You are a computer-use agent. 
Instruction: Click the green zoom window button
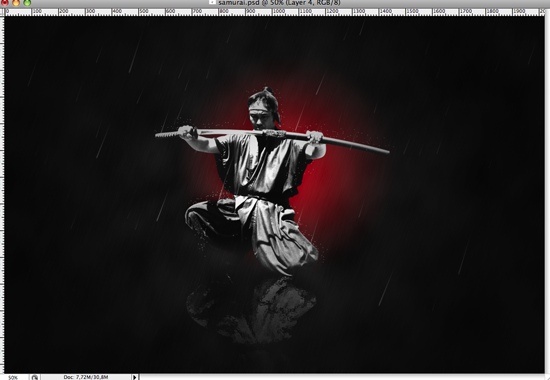[x=27, y=3]
